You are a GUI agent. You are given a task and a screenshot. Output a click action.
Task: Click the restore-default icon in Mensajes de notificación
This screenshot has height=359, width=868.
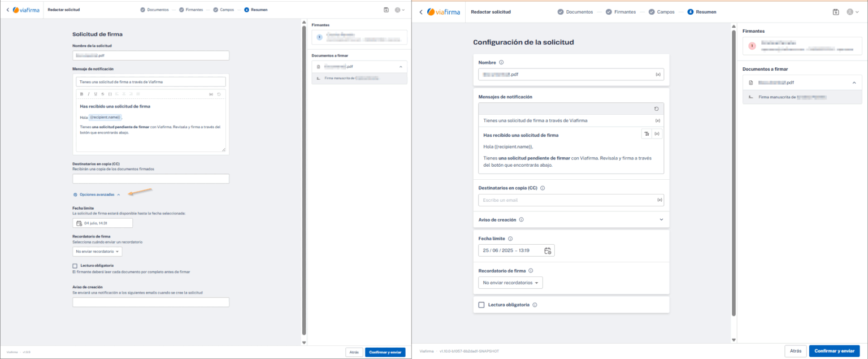point(656,109)
